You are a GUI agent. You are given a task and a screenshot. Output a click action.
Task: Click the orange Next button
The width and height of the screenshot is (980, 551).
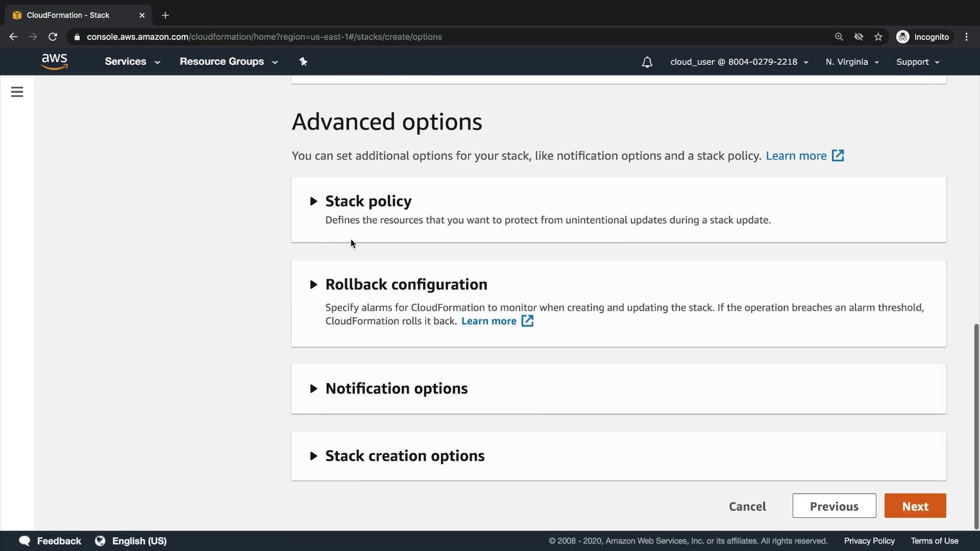click(915, 506)
